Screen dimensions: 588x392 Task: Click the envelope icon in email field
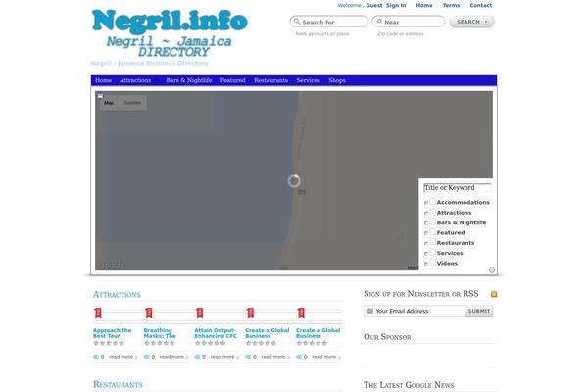pyautogui.click(x=369, y=311)
